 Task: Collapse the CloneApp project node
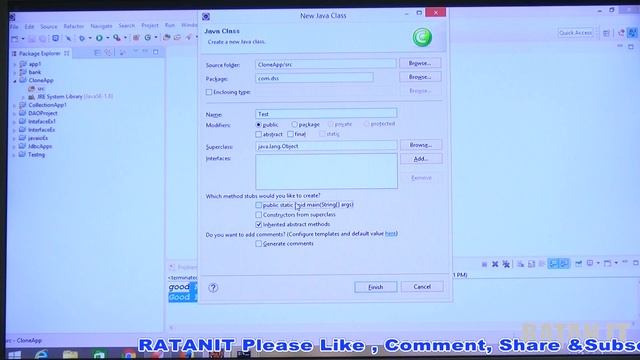(15, 81)
